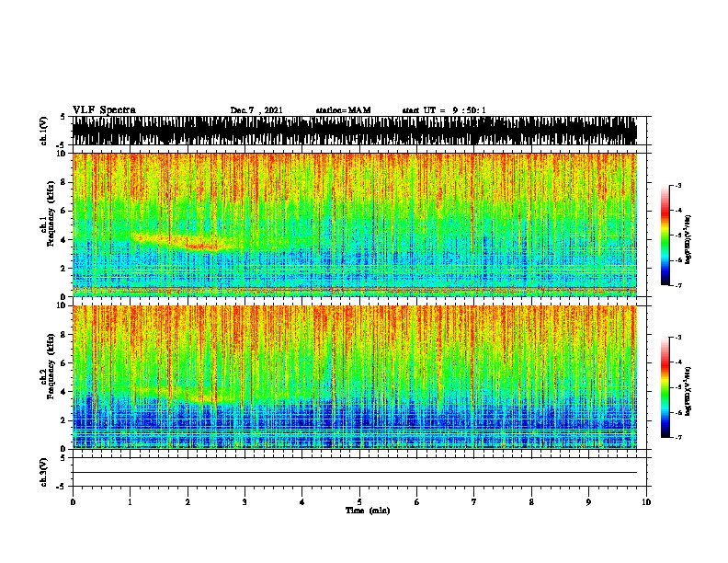
Task: Click the ch.1 'Frequency (kHz)' axis label
Action: pos(51,214)
